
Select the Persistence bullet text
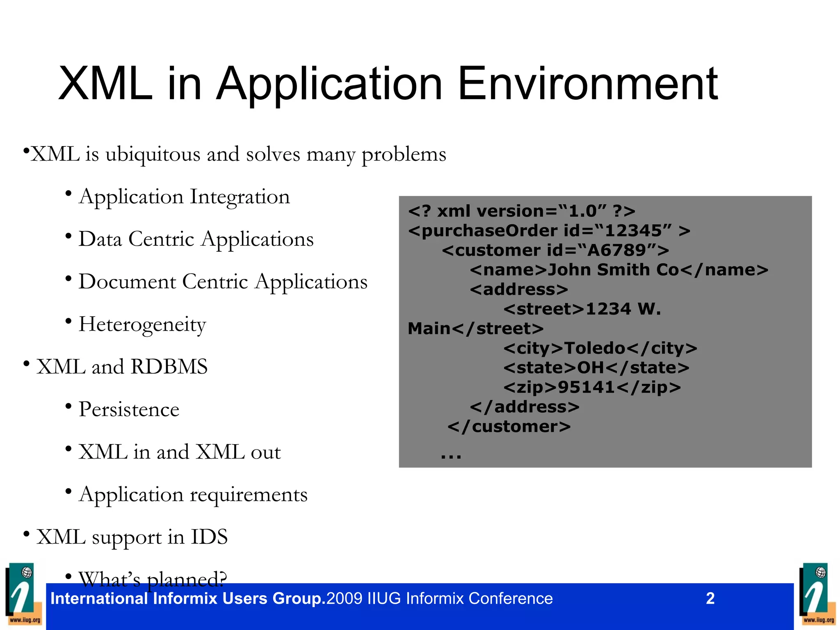[129, 409]
